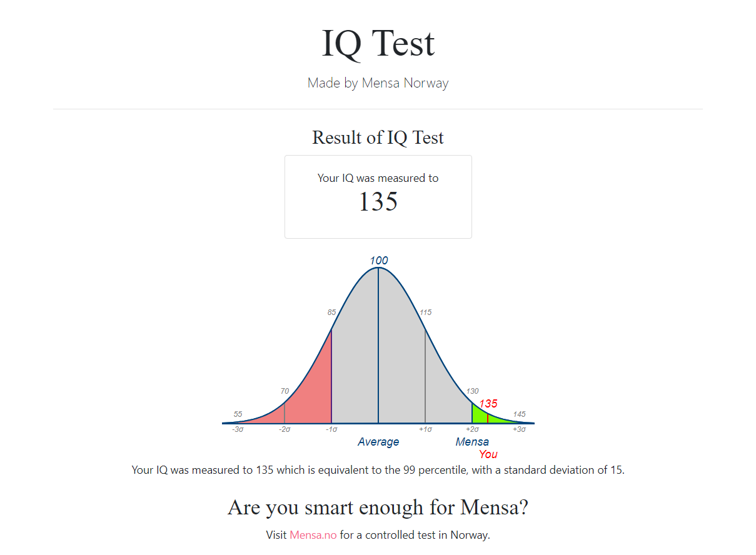The width and height of the screenshot is (756, 555).
Task: Click the Average label under the curve
Action: 378,442
